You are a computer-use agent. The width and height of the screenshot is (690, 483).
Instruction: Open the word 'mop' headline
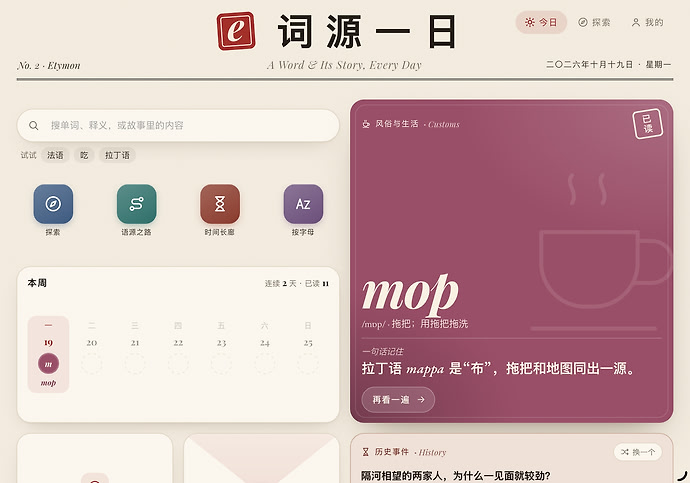410,294
